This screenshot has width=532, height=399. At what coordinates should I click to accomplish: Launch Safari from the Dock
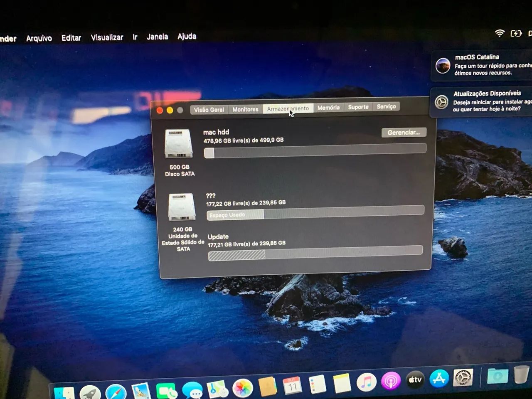(x=116, y=392)
